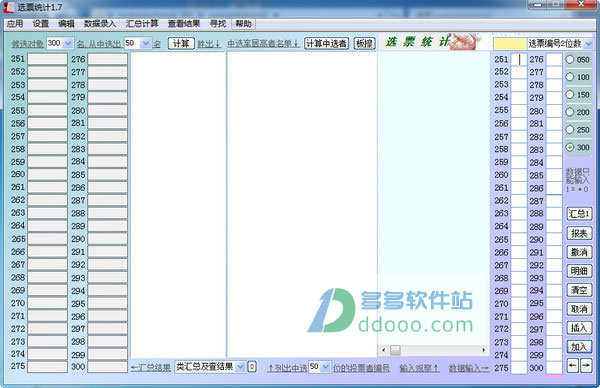Click the 选票统计1.7 app icon in title bar
The width and height of the screenshot is (600, 388).
pos(9,7)
